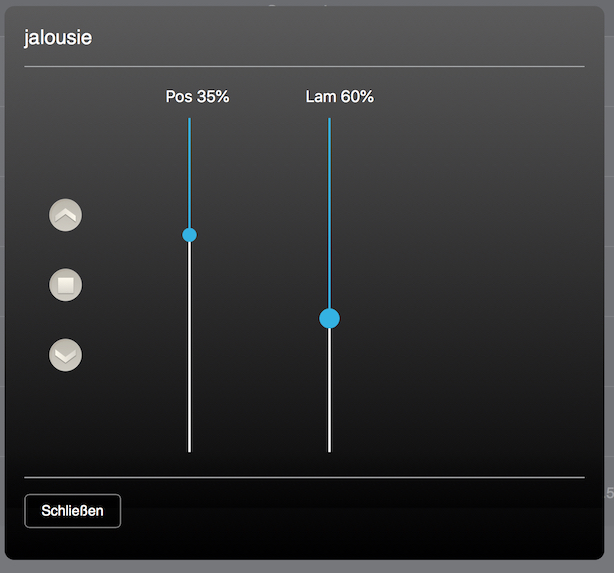Click the bottom end of Lam slider
The image size is (614, 573).
click(329, 449)
